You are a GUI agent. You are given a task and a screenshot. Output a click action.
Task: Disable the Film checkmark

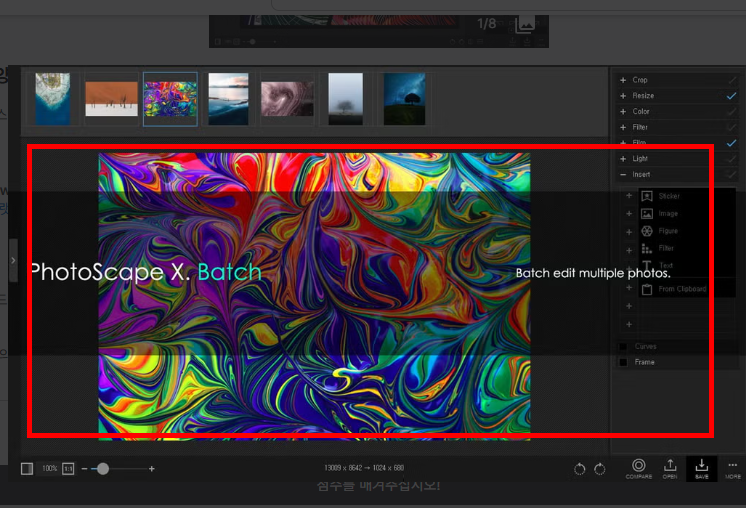(x=732, y=143)
